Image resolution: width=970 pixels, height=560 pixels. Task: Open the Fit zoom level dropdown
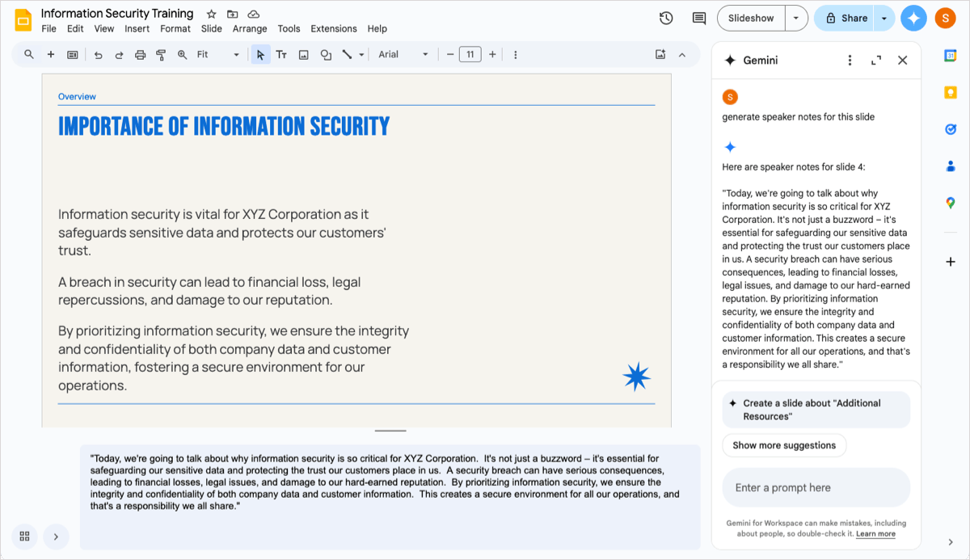pos(218,55)
